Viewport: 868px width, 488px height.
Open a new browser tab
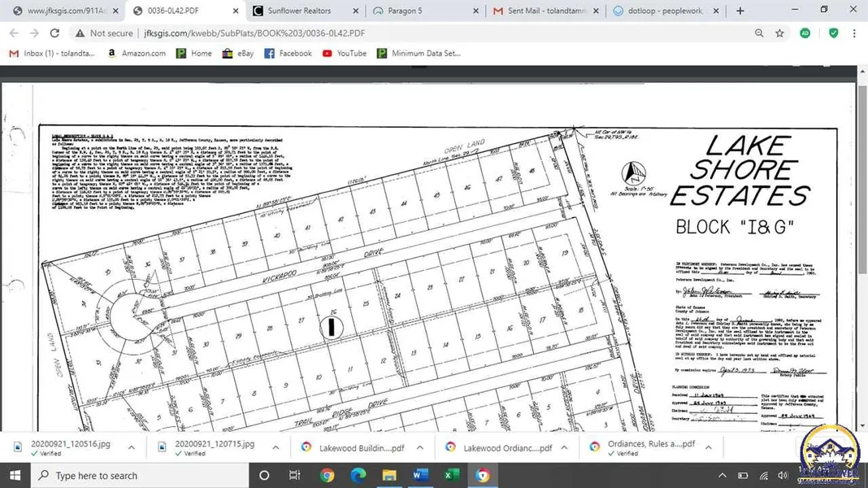740,11
